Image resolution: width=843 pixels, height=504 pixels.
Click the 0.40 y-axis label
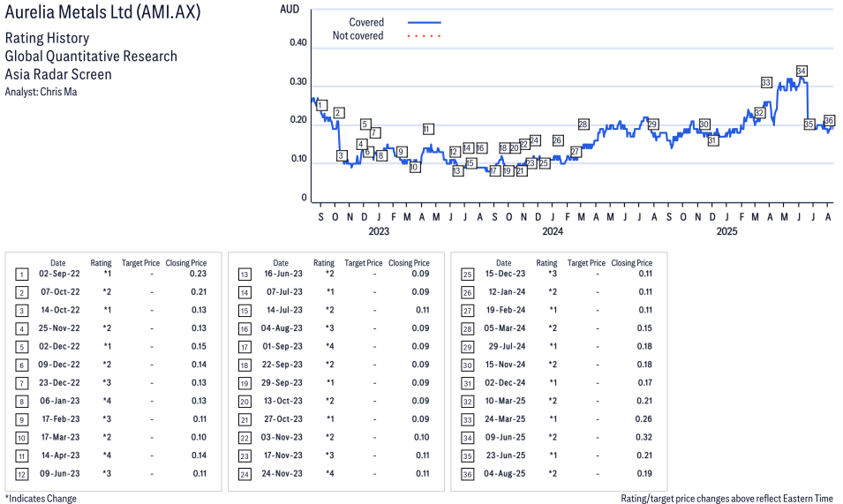(298, 42)
